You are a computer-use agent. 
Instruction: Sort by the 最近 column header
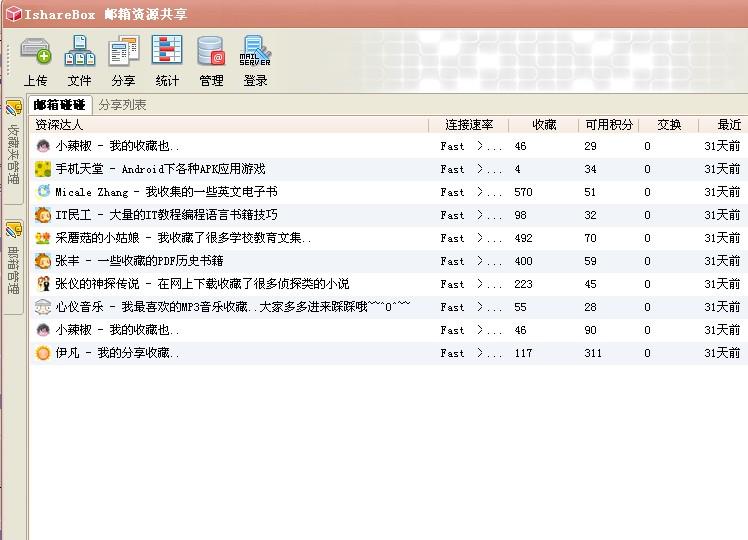pyautogui.click(x=724, y=125)
